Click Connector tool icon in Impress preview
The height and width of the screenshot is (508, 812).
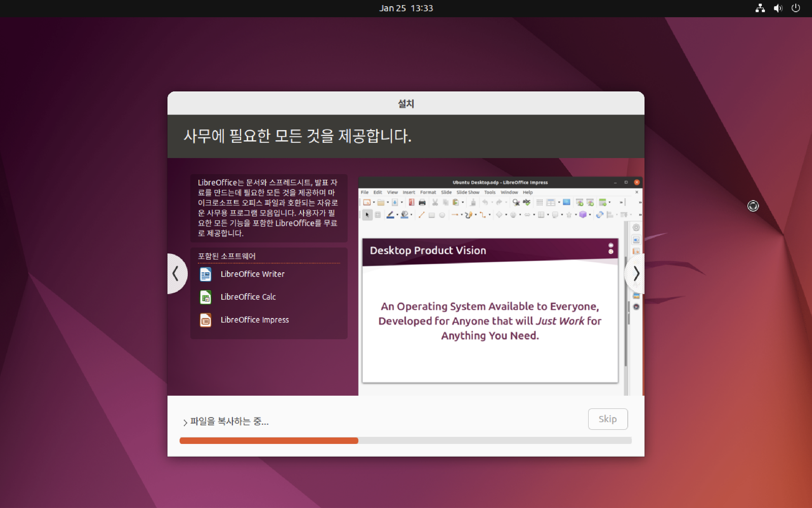click(482, 215)
